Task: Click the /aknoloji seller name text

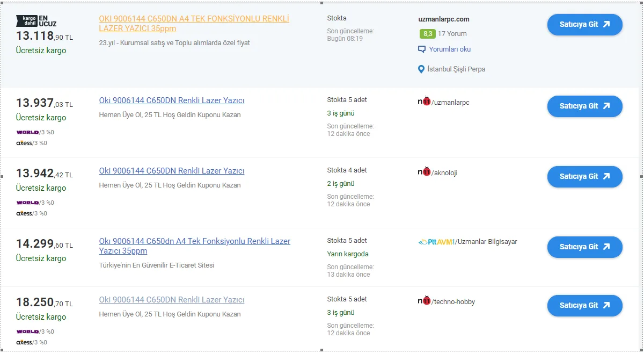Action: (444, 173)
